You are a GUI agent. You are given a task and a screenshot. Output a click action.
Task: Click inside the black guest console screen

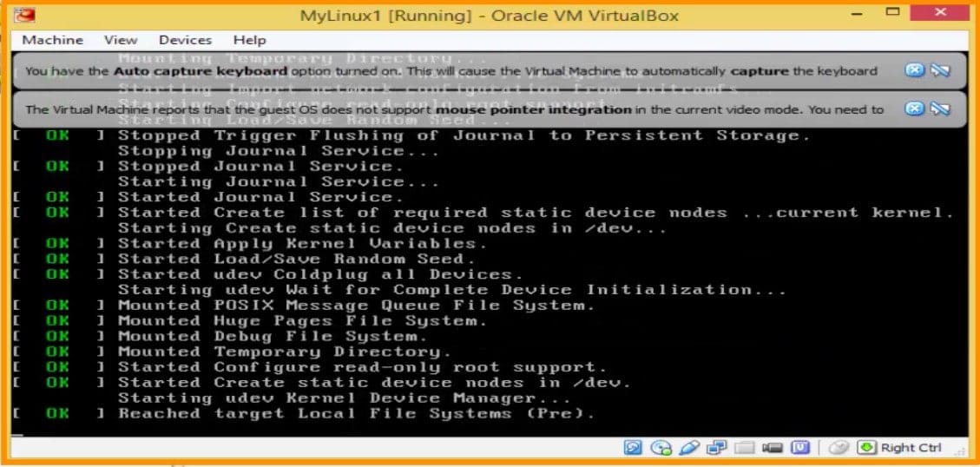pyautogui.click(x=490, y=281)
